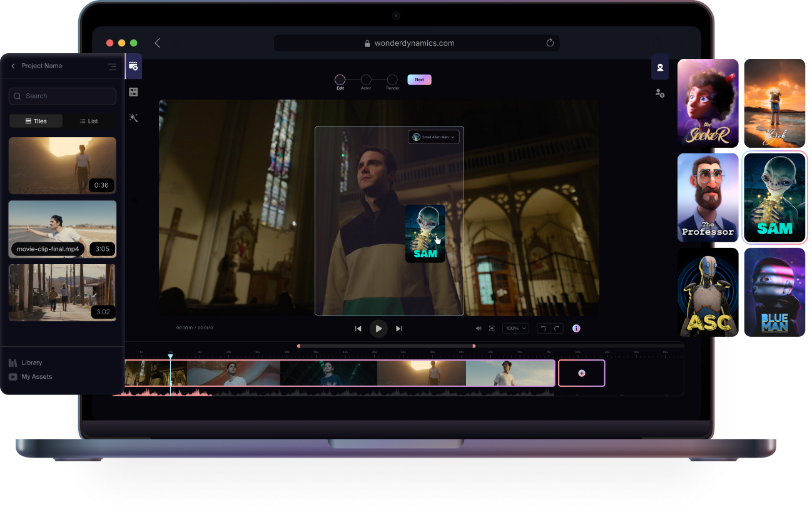Click the Search field in project panel

point(63,96)
